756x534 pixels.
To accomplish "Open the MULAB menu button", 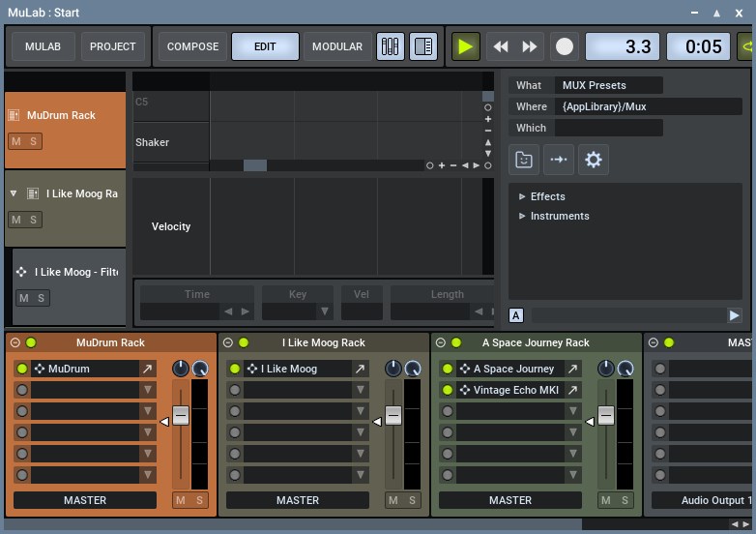I will tap(43, 46).
